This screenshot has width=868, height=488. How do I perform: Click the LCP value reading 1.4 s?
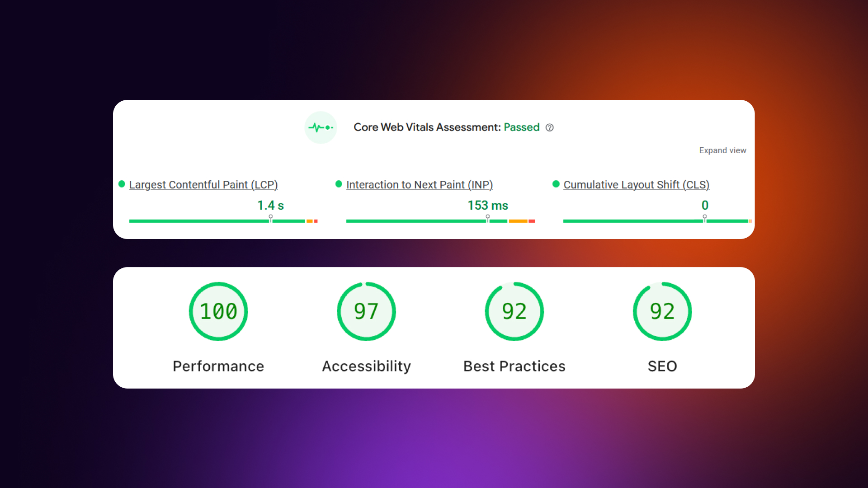click(x=270, y=205)
